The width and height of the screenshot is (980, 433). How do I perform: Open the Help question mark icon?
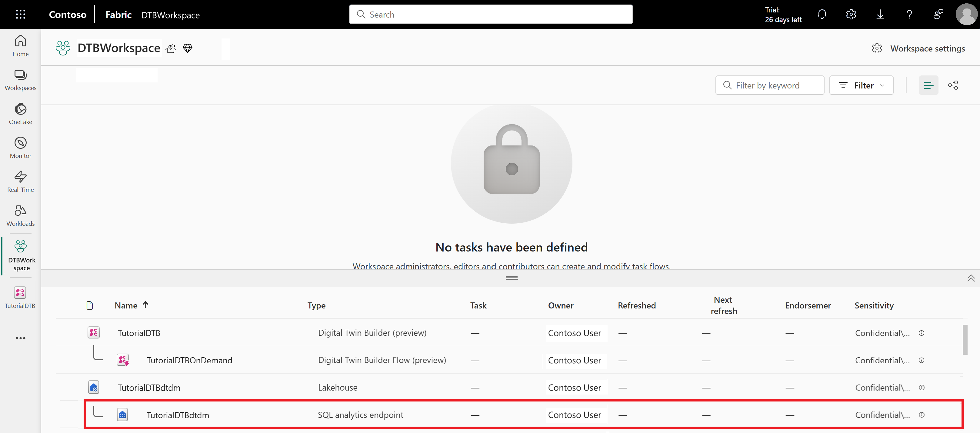pyautogui.click(x=909, y=14)
